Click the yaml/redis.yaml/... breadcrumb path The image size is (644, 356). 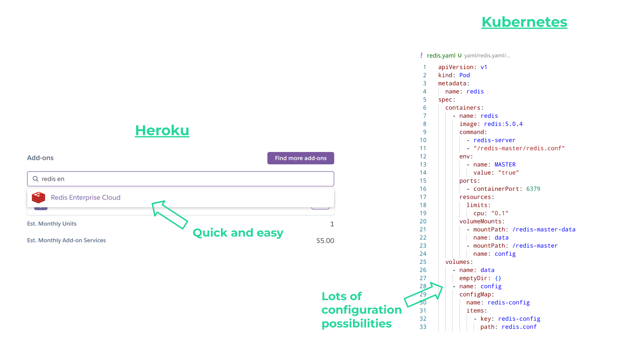pos(487,56)
